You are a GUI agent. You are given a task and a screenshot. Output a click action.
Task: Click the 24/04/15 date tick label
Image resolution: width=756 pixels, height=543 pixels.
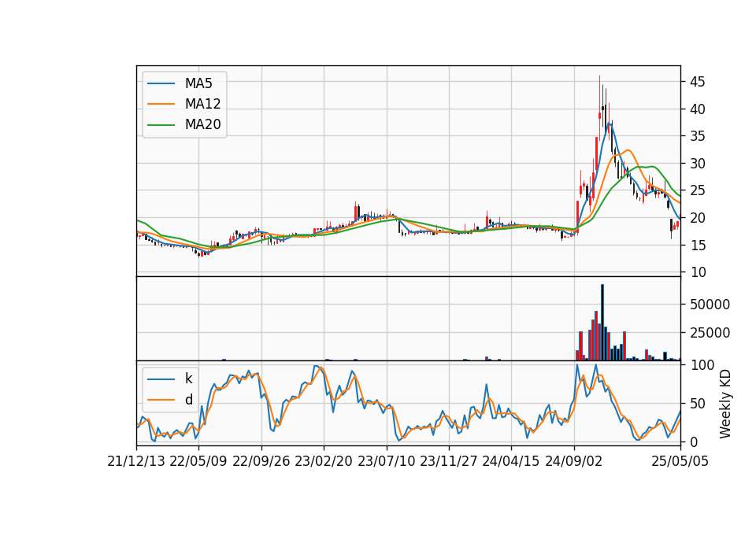tap(510, 461)
